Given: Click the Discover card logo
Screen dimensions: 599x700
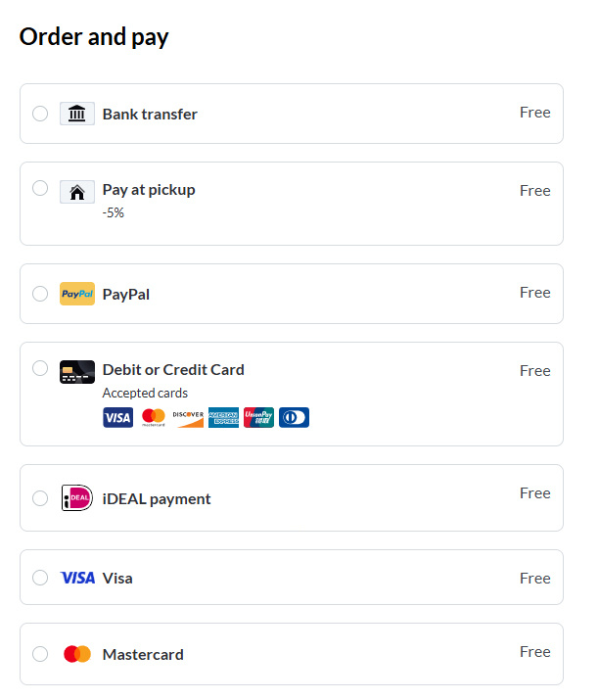Looking at the screenshot, I should pyautogui.click(x=188, y=418).
